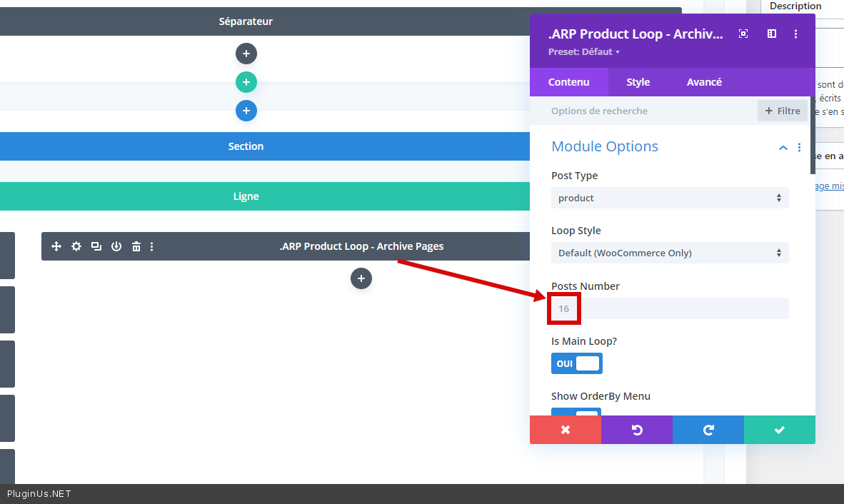The width and height of the screenshot is (844, 504).
Task: Duplicate the ARP Product Loop module
Action: click(x=96, y=246)
